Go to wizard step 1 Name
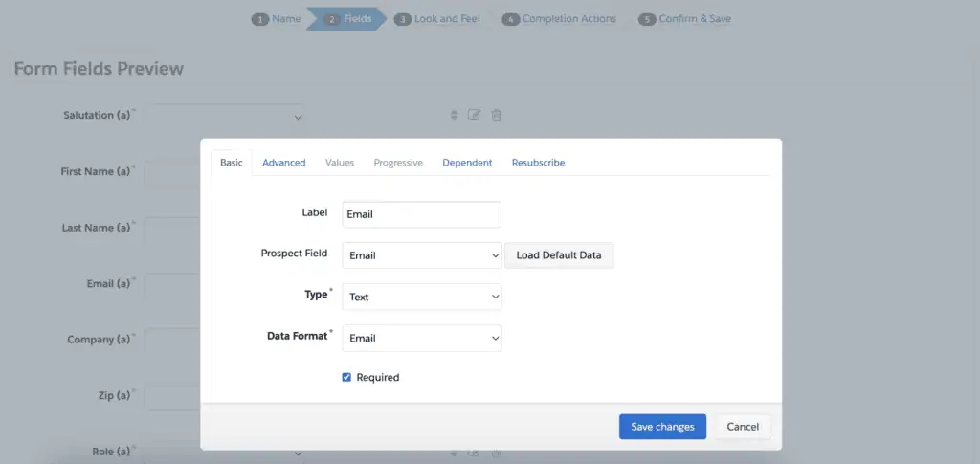This screenshot has width=980, height=464. (x=277, y=19)
